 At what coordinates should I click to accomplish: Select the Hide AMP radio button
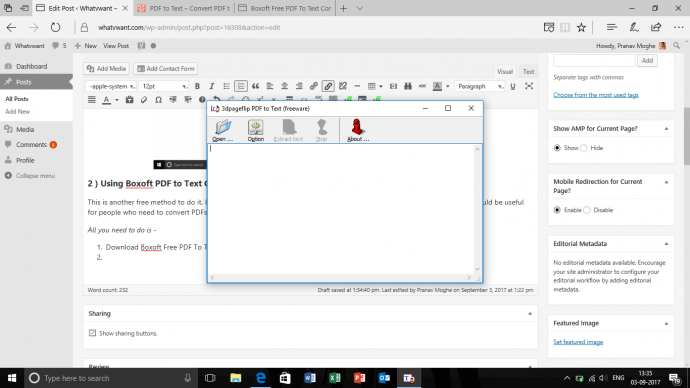pos(584,148)
